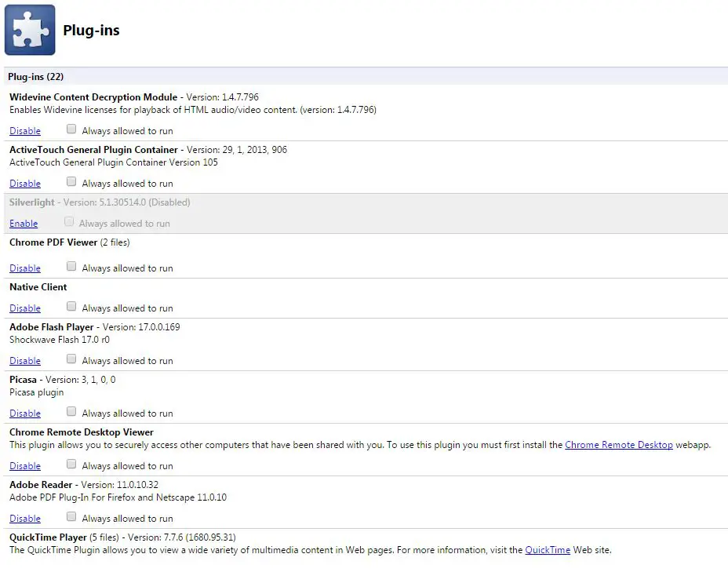Image resolution: width=728 pixels, height=572 pixels.
Task: Check Always allowed for Picasa
Action: pos(71,411)
